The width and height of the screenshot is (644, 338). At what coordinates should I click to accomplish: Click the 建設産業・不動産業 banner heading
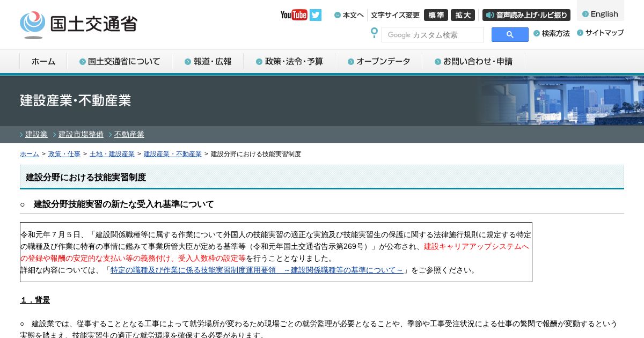(x=76, y=100)
